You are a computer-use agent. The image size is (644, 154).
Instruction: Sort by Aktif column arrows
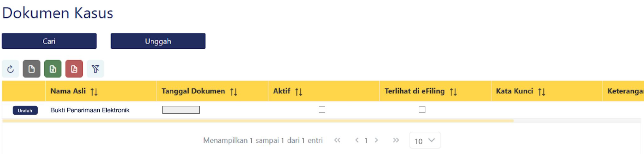click(299, 92)
